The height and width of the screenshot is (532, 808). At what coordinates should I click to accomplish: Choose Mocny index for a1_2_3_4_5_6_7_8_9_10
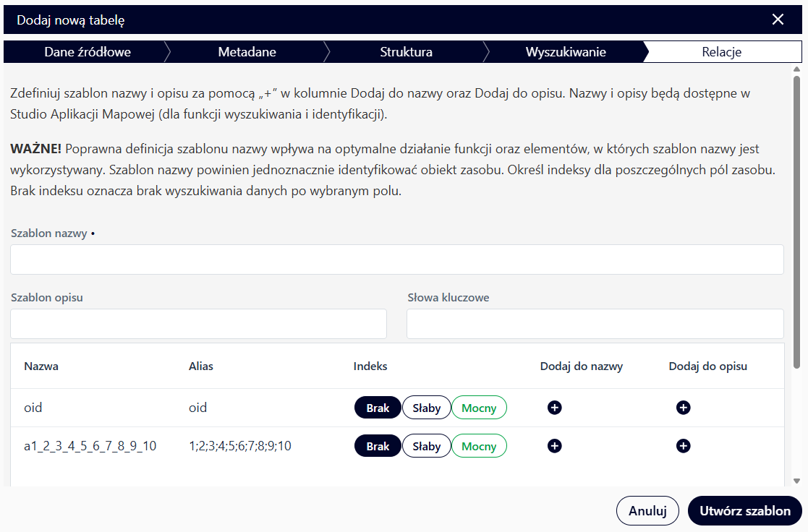[479, 446]
